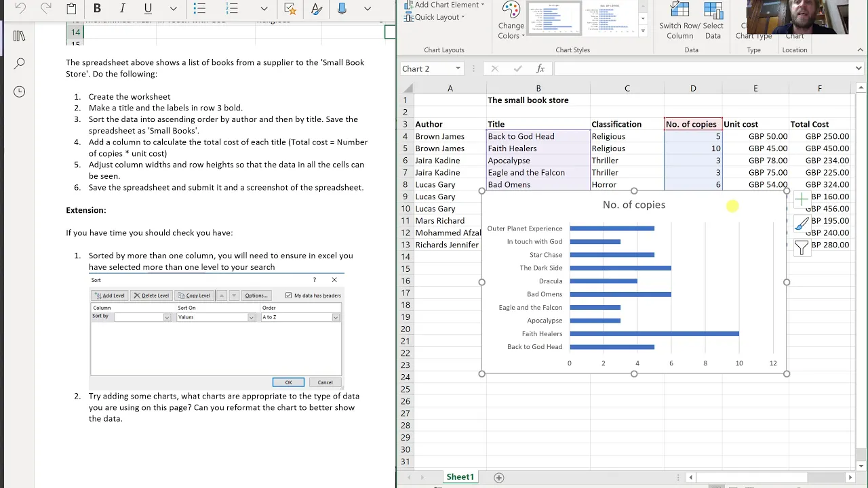Click the sheet tabs scroll-right arrow
Screen dimensions: 868x488
pos(422,477)
